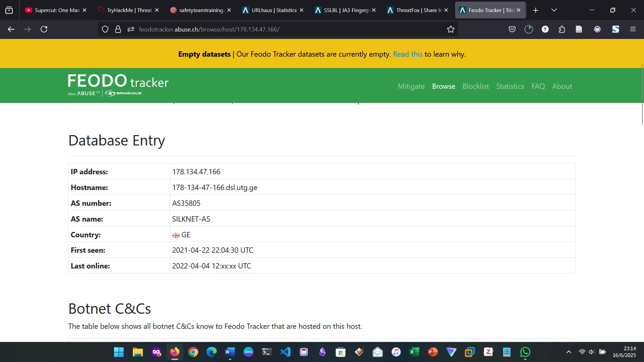Click the 'Read this' link

click(408, 54)
